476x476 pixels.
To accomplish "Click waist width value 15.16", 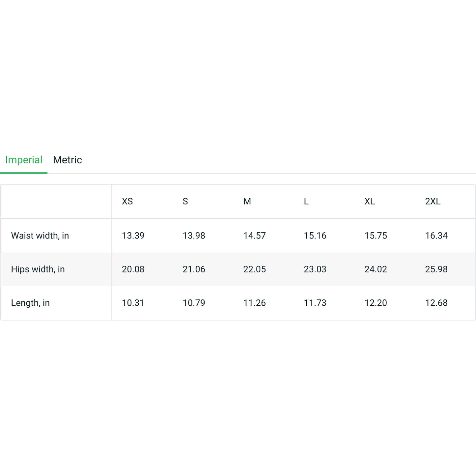I will click(x=315, y=236).
